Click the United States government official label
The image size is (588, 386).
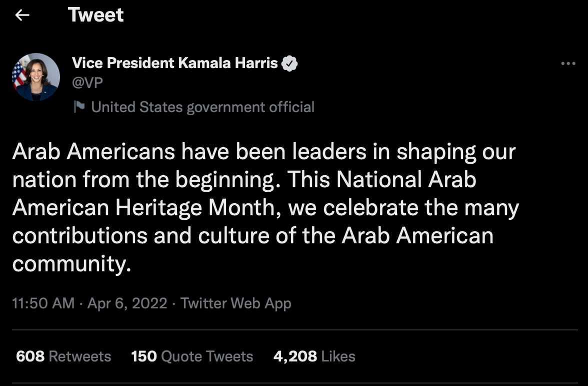pos(202,107)
